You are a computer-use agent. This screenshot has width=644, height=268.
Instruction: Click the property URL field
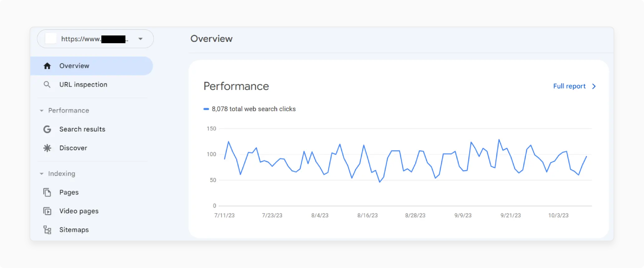click(95, 39)
